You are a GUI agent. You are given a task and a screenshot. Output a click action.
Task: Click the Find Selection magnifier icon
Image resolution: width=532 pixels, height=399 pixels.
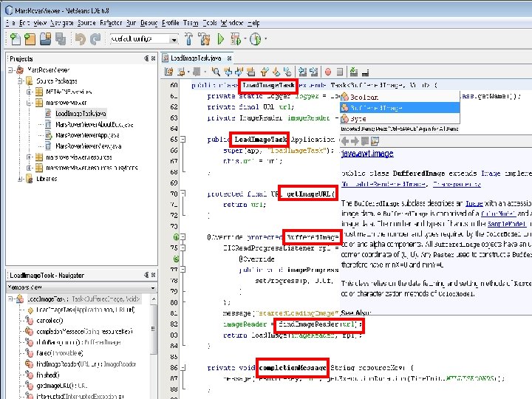215,72
